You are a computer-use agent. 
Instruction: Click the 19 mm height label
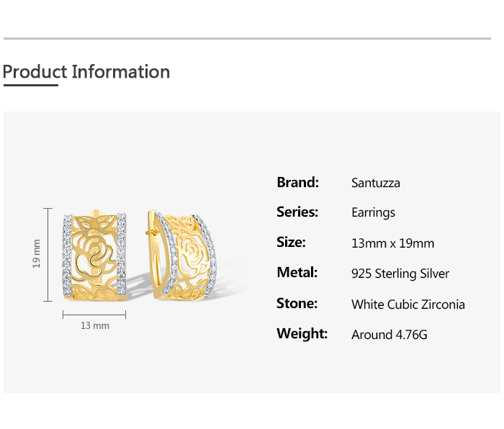click(x=36, y=254)
